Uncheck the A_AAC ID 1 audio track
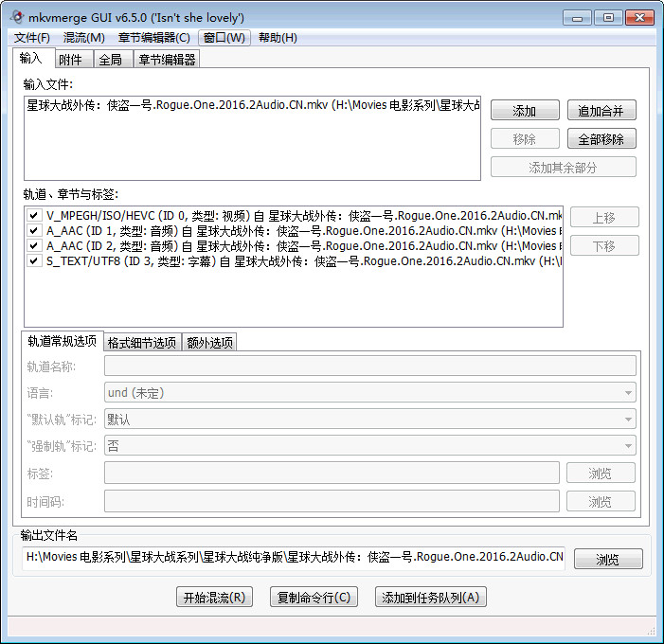This screenshot has height=644, width=664. (x=33, y=230)
